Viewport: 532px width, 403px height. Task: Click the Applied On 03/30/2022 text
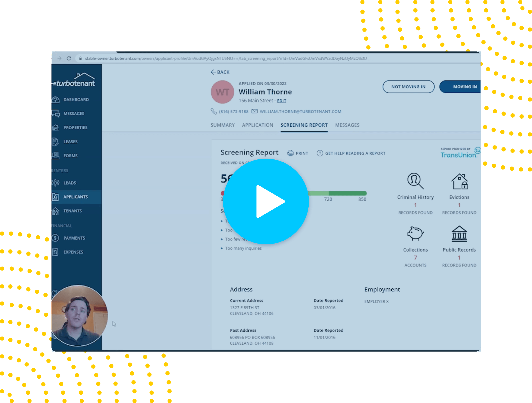click(263, 84)
